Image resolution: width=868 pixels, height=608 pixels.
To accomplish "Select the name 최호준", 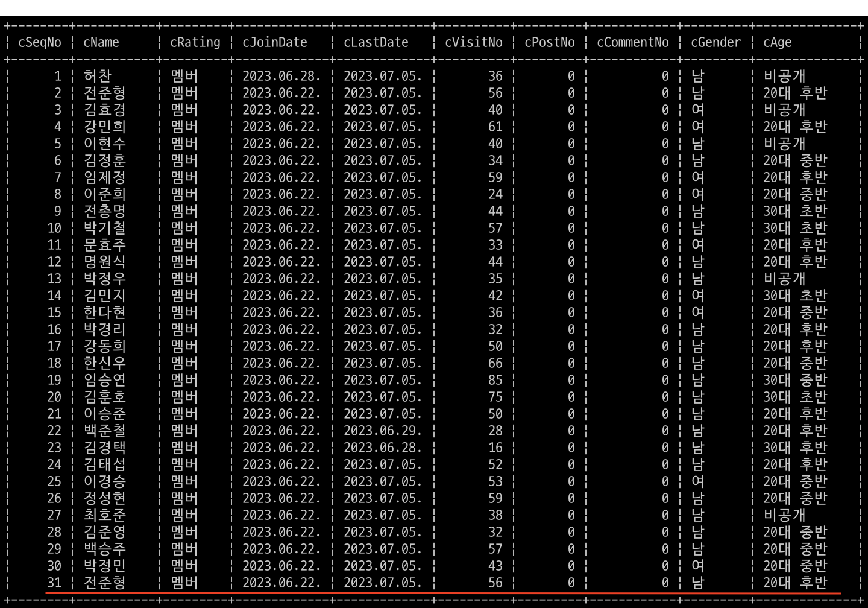I will (x=105, y=515).
